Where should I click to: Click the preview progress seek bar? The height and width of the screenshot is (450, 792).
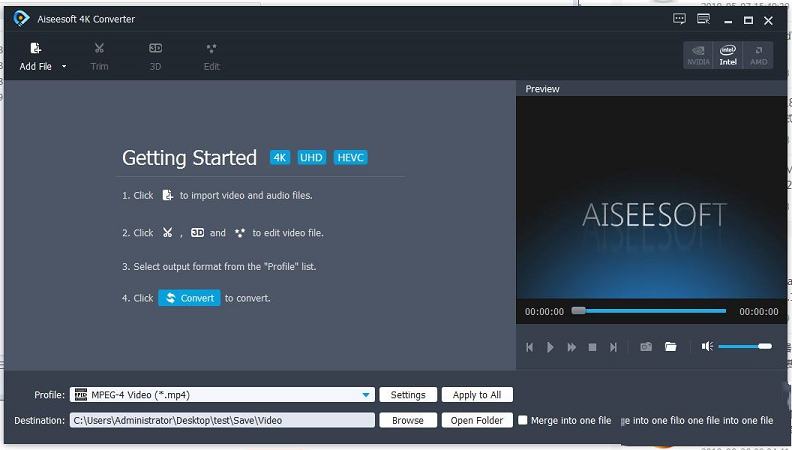[649, 311]
